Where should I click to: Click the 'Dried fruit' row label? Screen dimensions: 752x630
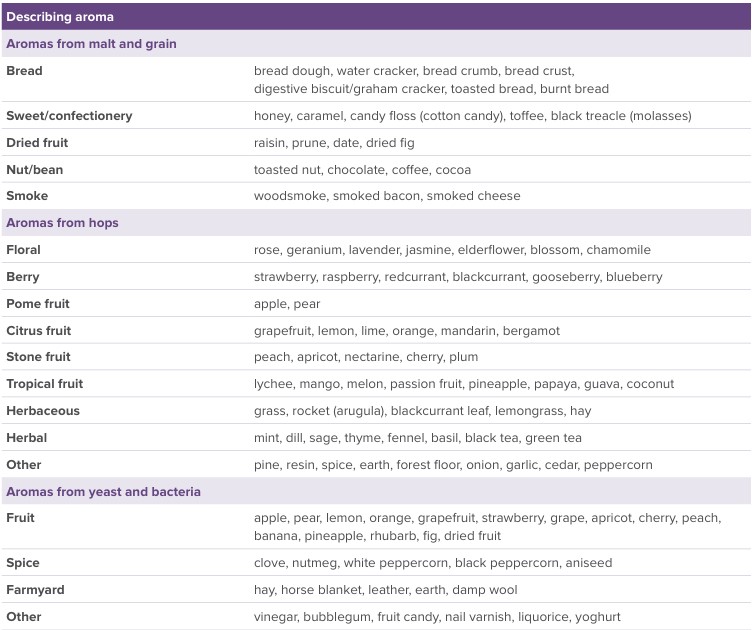(37, 143)
